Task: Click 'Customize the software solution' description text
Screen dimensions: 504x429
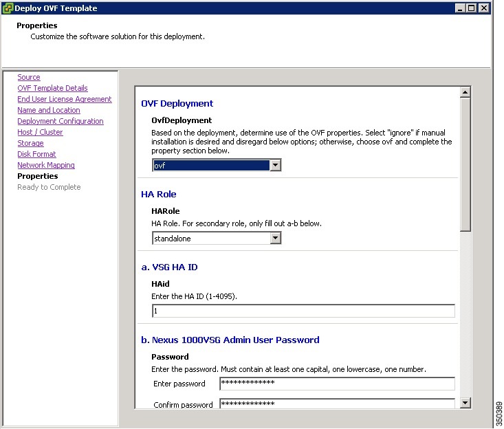Action: coord(118,36)
